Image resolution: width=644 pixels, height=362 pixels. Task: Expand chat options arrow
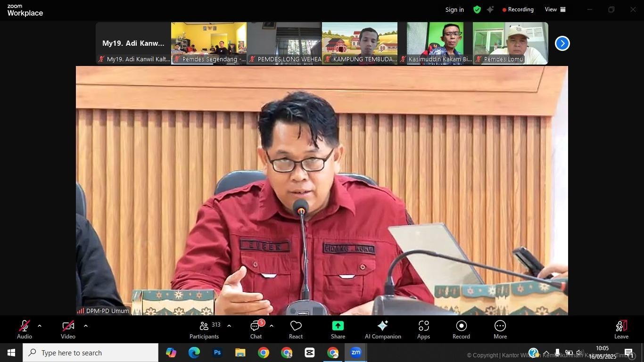pyautogui.click(x=272, y=326)
